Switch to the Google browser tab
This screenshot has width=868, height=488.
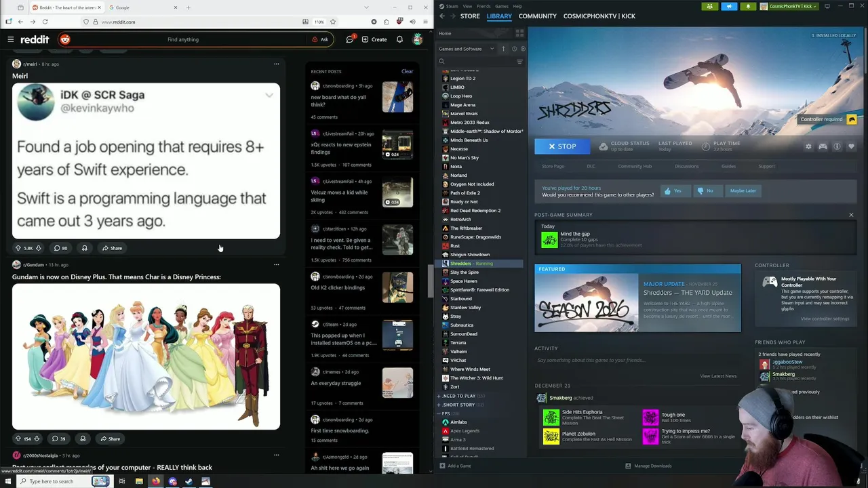[142, 7]
